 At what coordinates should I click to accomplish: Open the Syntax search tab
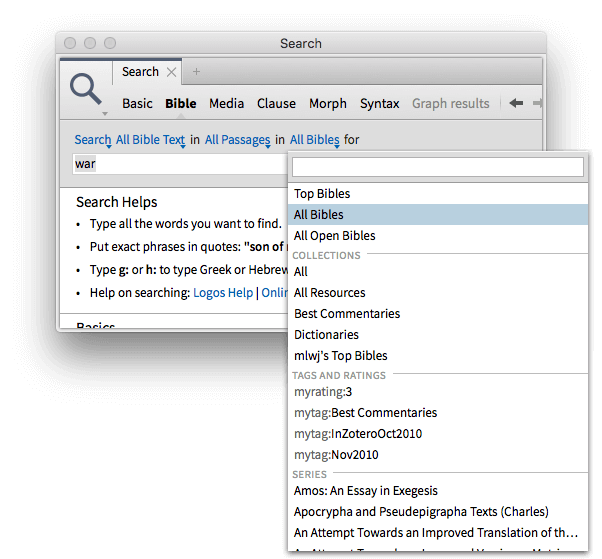coord(379,103)
